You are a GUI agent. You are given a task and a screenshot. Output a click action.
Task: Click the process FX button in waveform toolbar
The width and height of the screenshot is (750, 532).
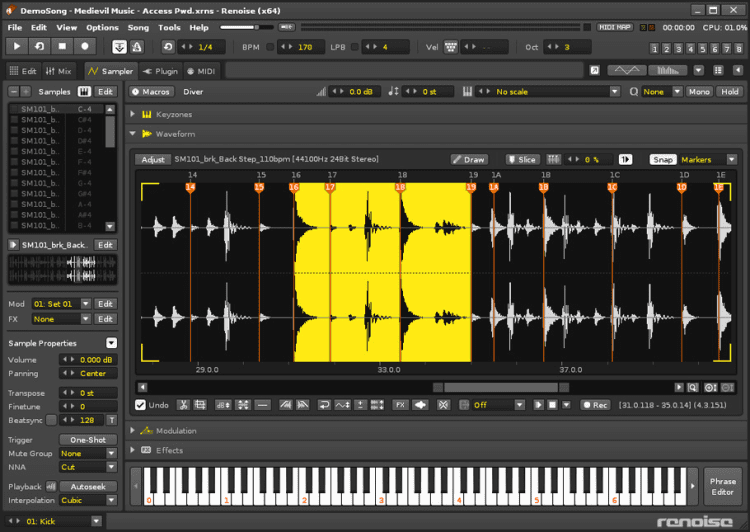[x=400, y=405]
